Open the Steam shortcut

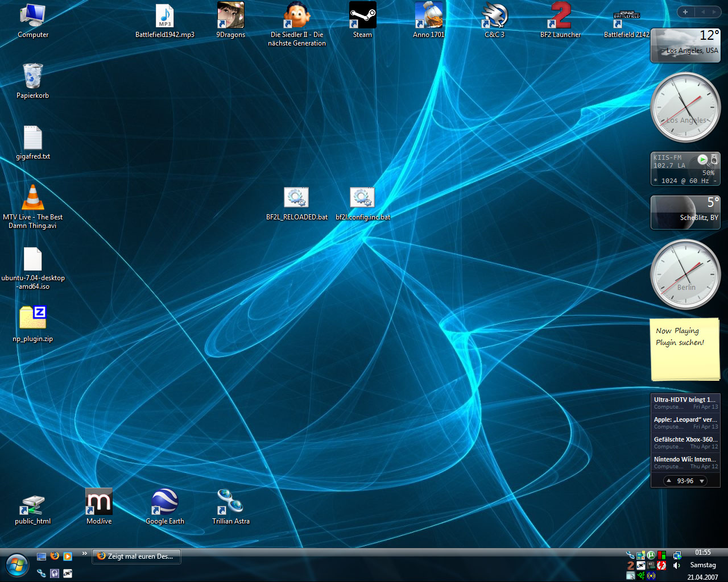pos(363,21)
